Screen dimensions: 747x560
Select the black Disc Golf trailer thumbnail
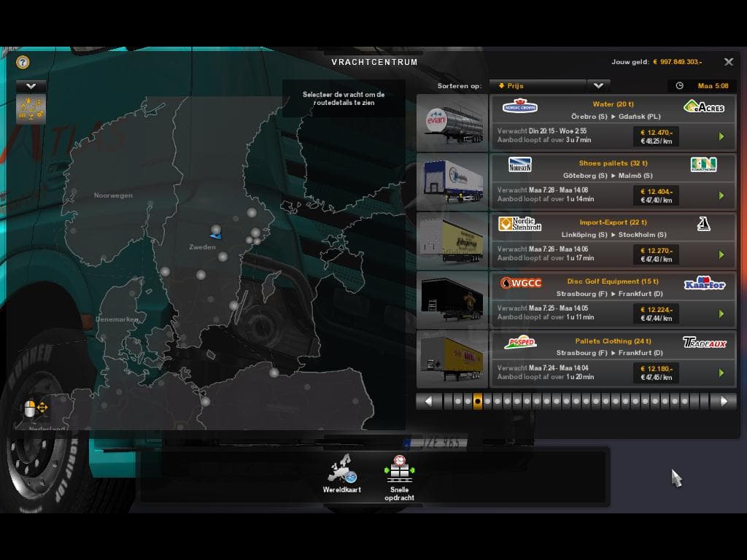[452, 300]
